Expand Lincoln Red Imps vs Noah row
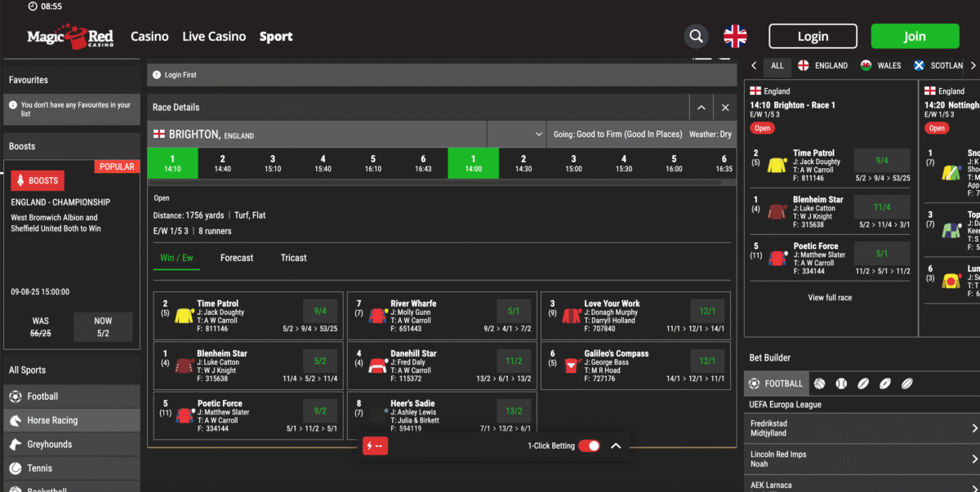Image resolution: width=980 pixels, height=492 pixels. pos(862,459)
